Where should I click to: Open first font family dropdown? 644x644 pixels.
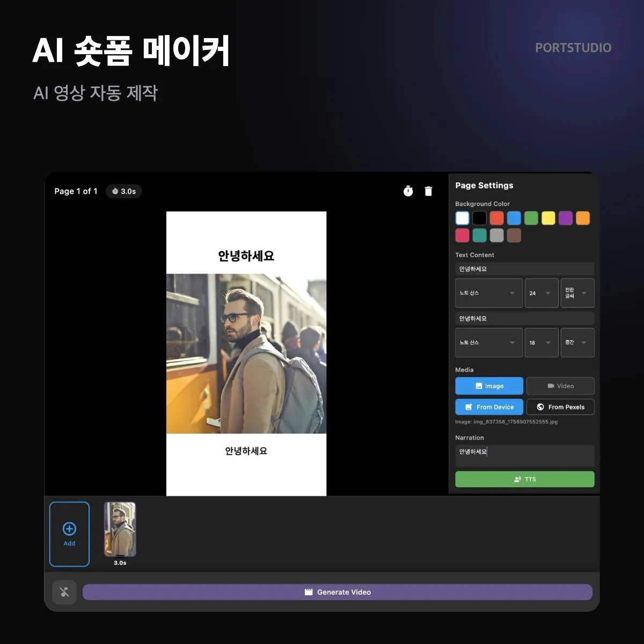489,293
